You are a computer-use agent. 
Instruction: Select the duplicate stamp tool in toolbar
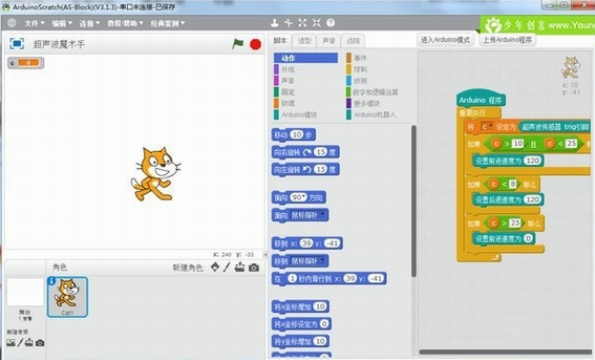(275, 23)
